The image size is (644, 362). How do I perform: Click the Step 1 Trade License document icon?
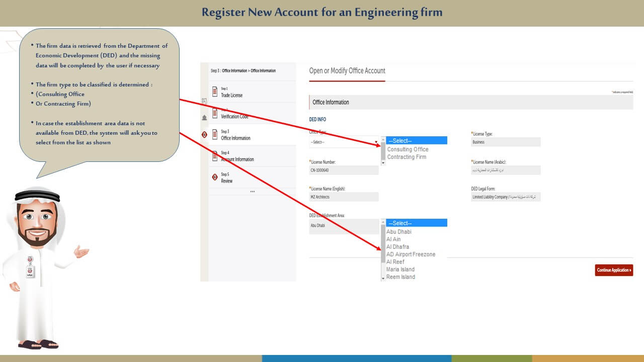coord(215,92)
